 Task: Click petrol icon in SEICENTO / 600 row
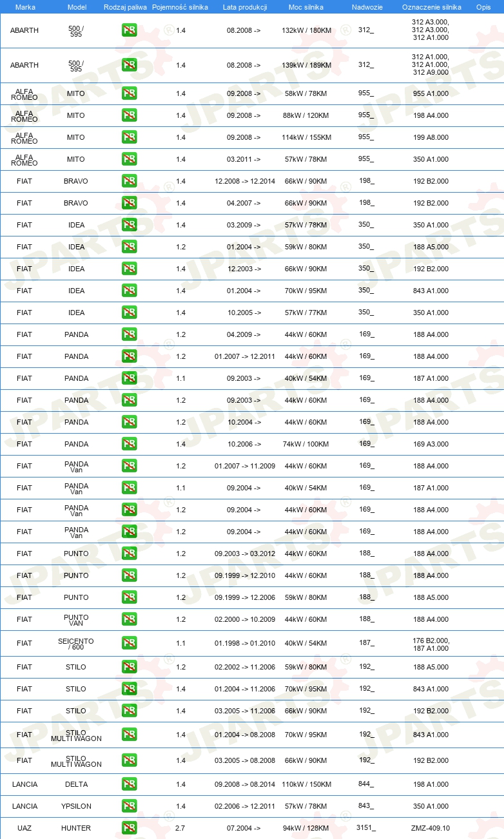point(130,642)
